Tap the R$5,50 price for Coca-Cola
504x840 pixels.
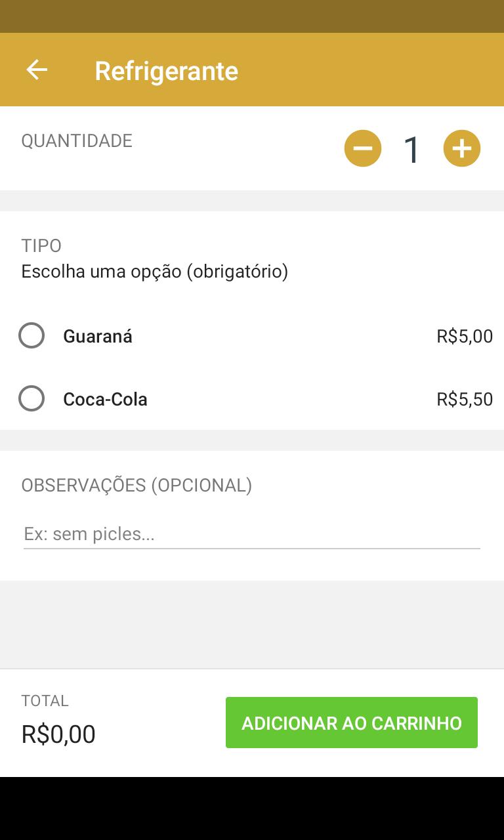pos(464,399)
